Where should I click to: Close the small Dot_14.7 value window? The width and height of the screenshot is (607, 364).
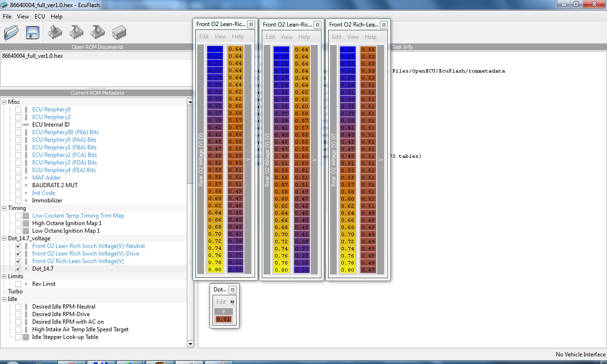[232, 290]
